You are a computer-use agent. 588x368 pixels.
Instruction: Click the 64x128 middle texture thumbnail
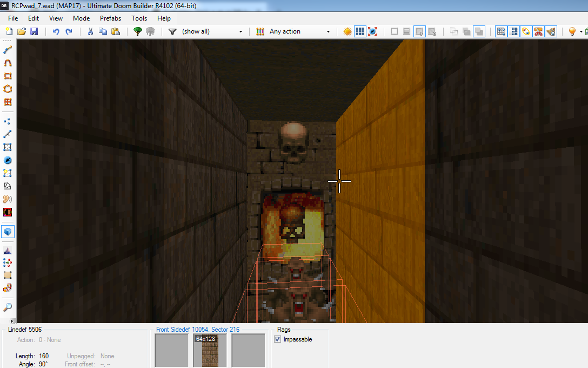pos(210,350)
